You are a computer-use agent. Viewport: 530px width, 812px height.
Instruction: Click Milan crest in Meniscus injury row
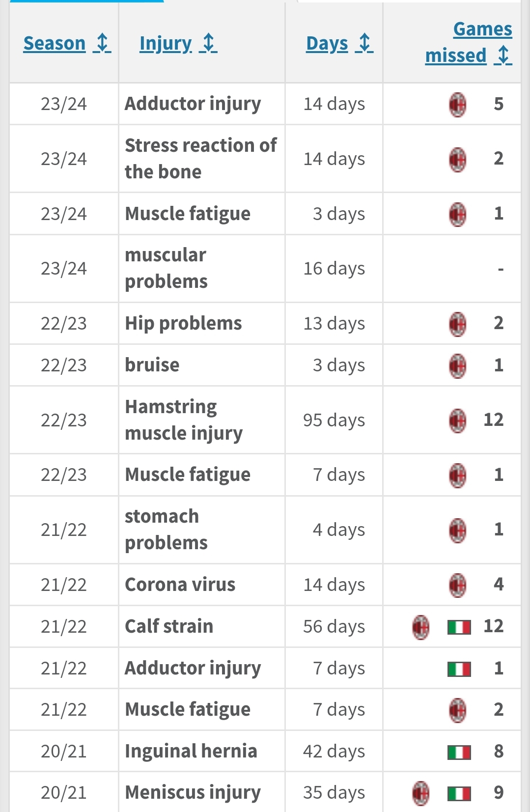(420, 793)
